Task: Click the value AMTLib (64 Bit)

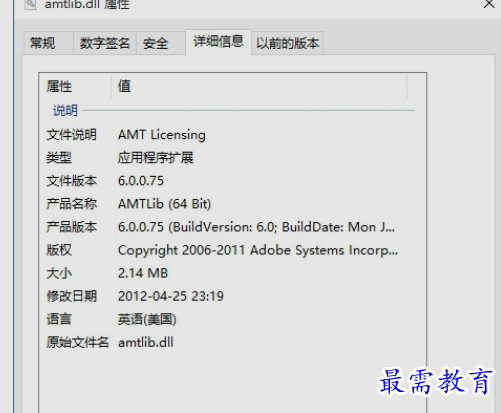Action: tap(164, 204)
